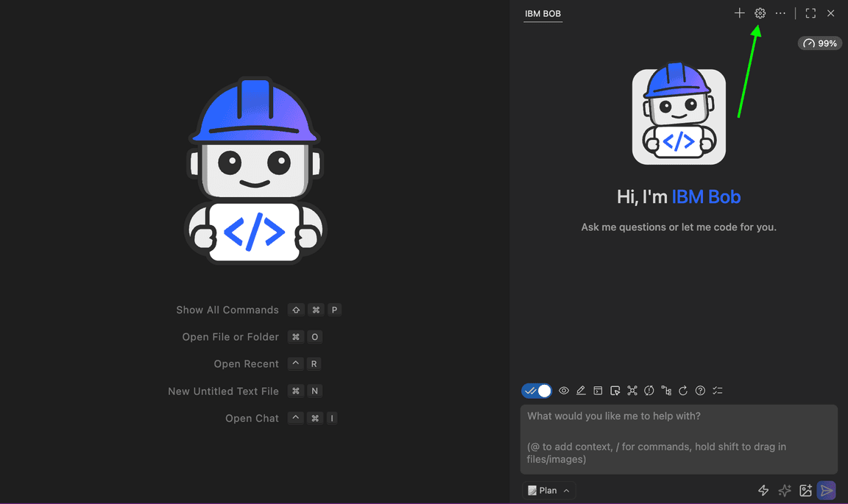This screenshot has width=848, height=504.
Task: Click the circular retry arrow icon
Action: (x=683, y=391)
